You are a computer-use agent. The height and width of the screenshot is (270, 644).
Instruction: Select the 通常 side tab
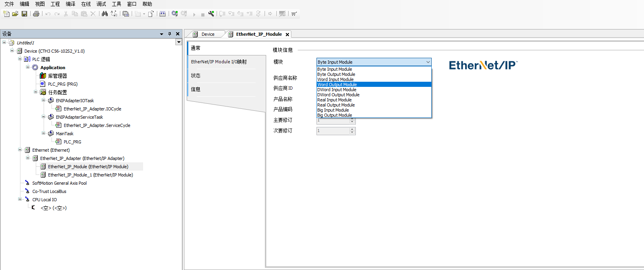pyautogui.click(x=226, y=48)
